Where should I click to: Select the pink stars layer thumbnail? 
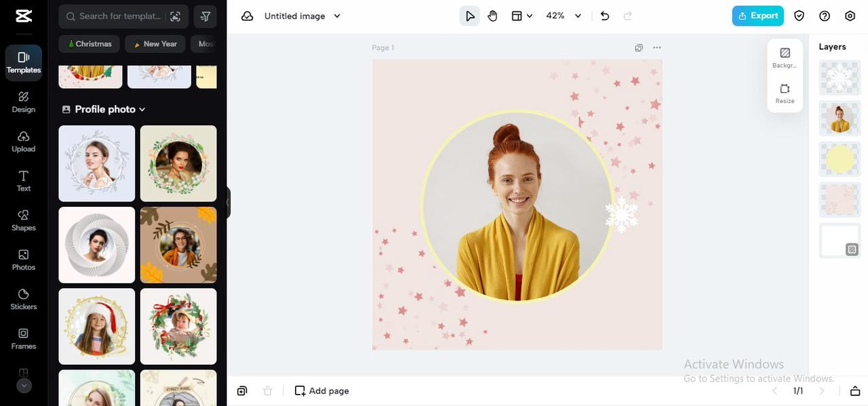840,200
